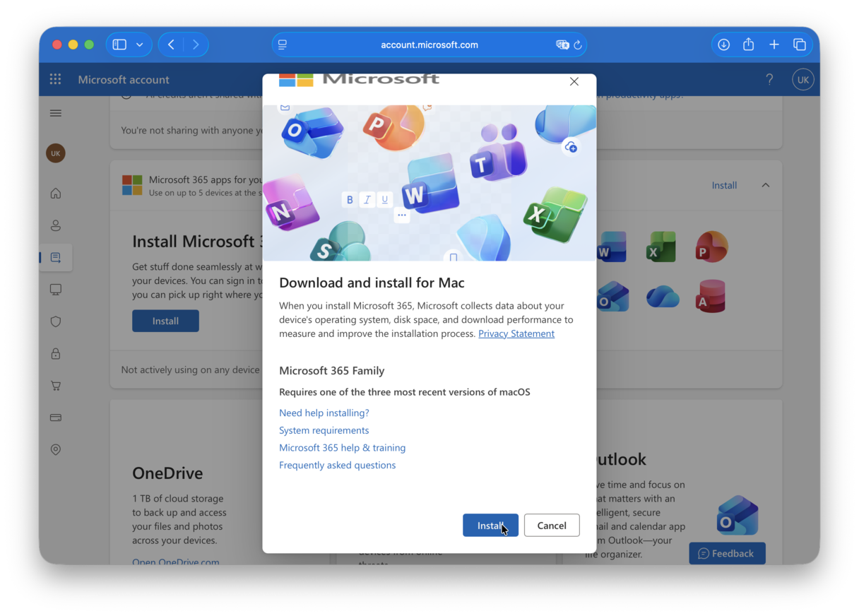Open the UK account avatar in header
This screenshot has height=616, width=859.
803,80
